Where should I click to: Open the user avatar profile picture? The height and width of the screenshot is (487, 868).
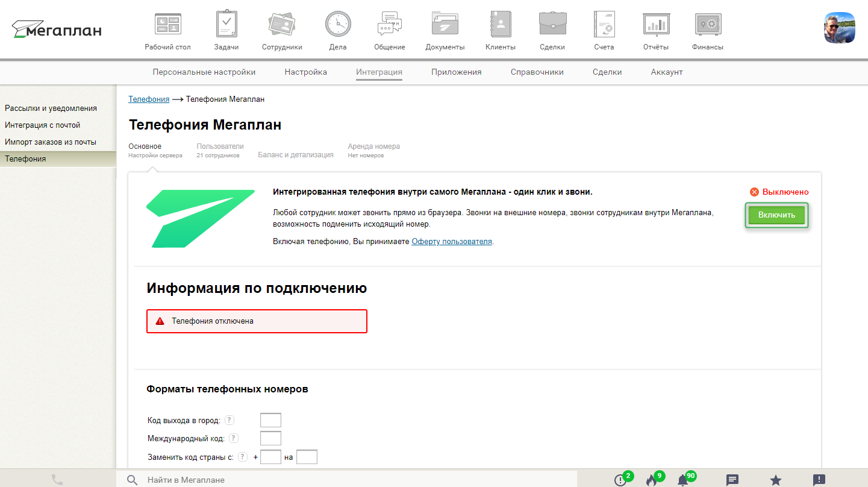tap(840, 27)
